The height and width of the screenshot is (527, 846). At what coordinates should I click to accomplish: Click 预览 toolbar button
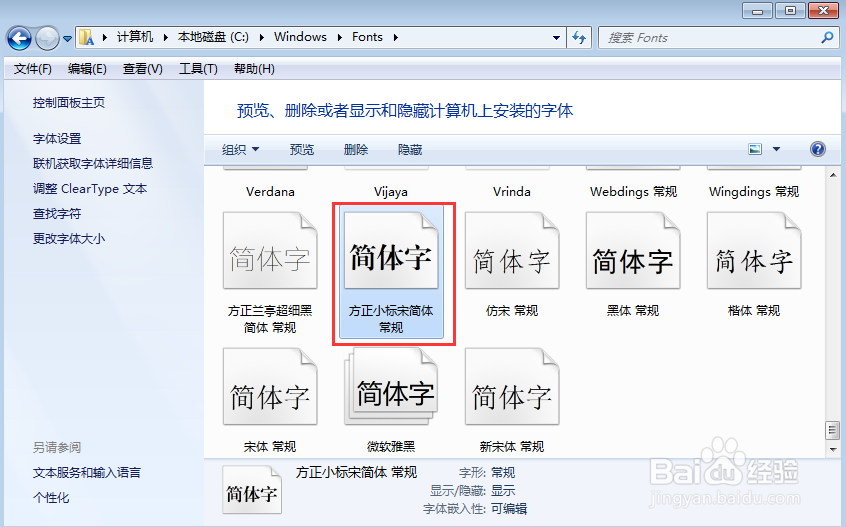click(x=302, y=149)
